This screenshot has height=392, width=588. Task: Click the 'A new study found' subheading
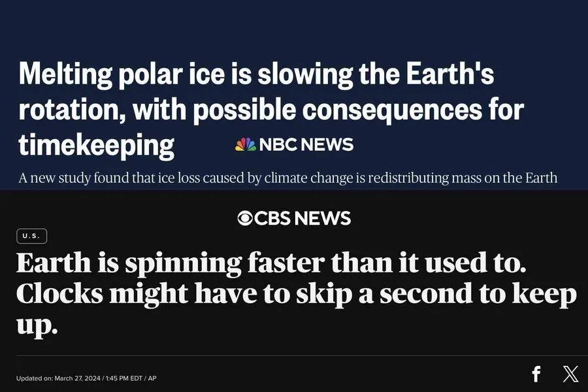[287, 178]
